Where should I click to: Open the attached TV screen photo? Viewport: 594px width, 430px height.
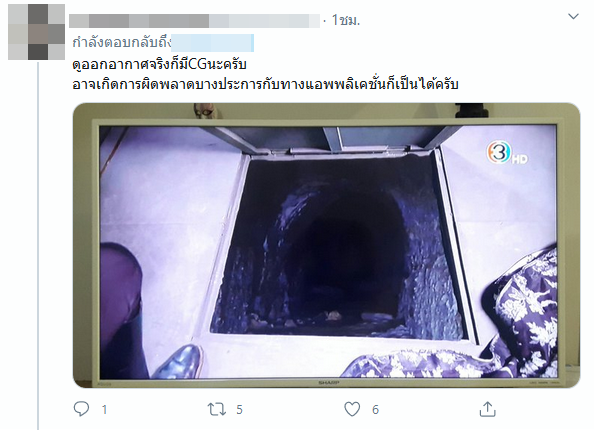(x=327, y=245)
